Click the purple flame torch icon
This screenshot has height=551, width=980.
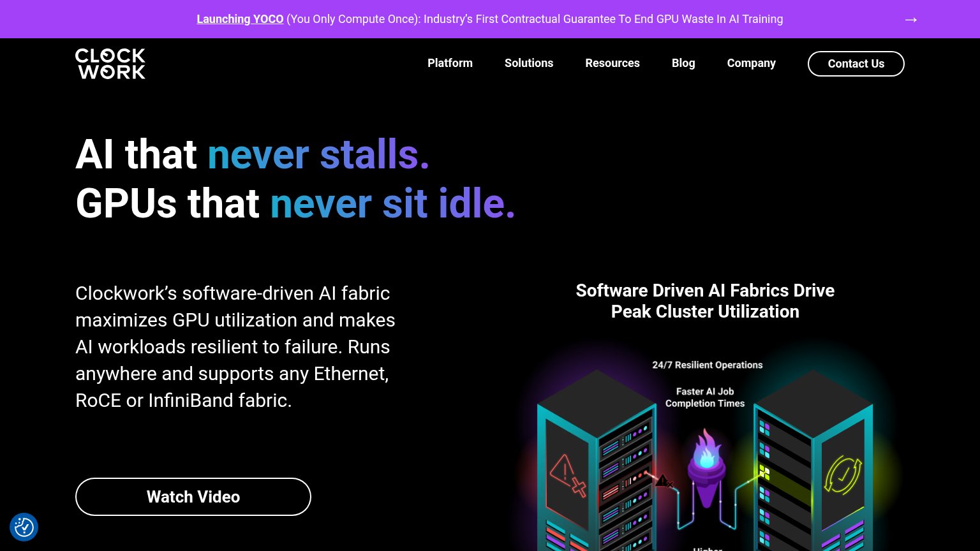[706, 468]
